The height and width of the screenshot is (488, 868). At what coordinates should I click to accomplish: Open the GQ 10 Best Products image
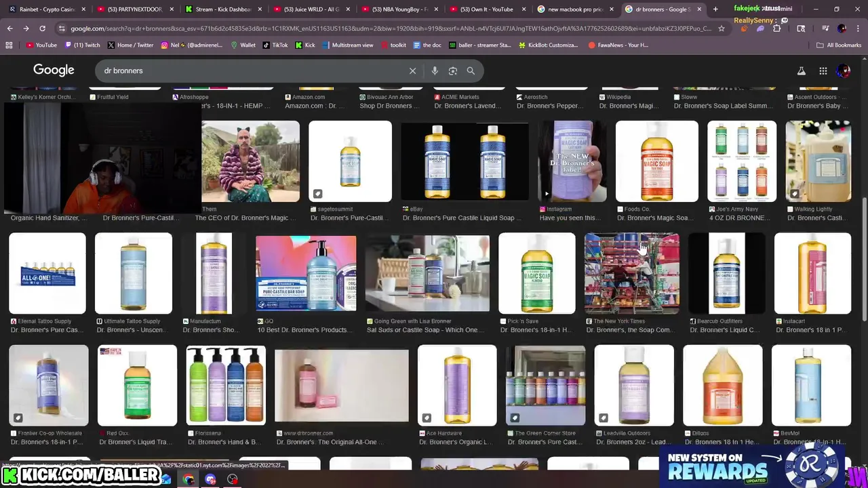[306, 273]
